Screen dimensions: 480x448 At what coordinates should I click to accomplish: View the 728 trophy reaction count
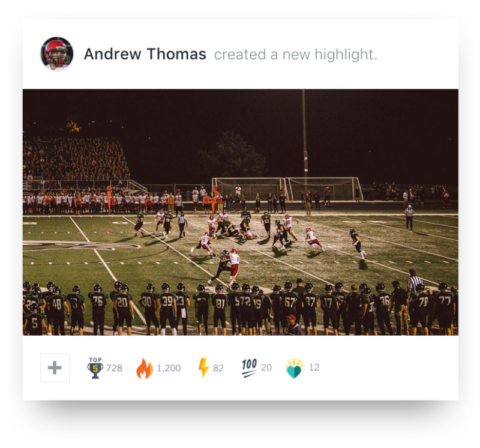click(114, 368)
